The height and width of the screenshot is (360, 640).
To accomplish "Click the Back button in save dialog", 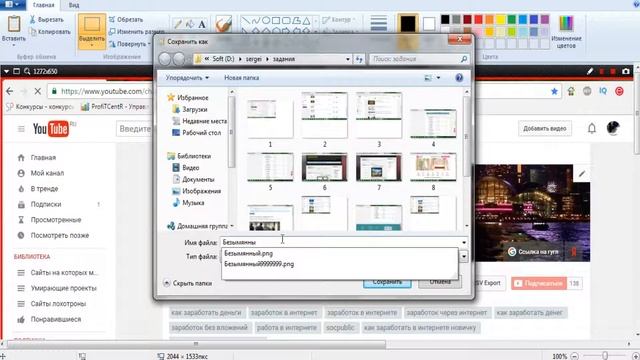I will pyautogui.click(x=165, y=59).
